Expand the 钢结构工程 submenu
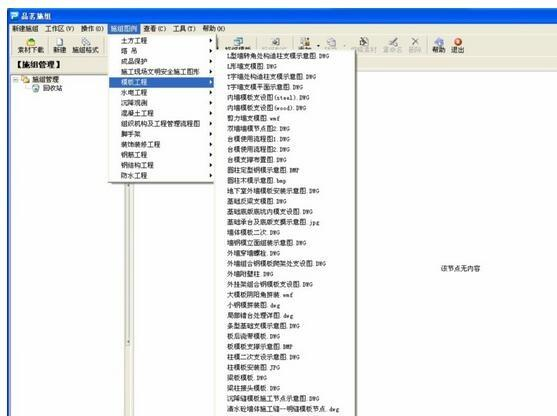The width and height of the screenshot is (557, 416). coord(161,165)
